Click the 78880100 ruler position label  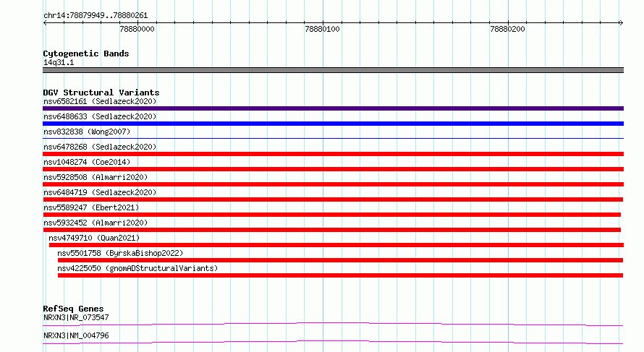(x=323, y=29)
